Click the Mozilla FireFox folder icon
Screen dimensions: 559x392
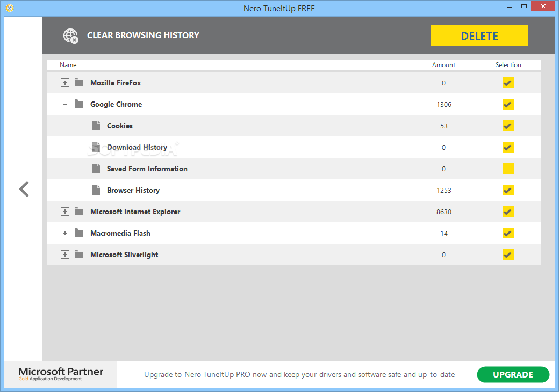pos(79,83)
